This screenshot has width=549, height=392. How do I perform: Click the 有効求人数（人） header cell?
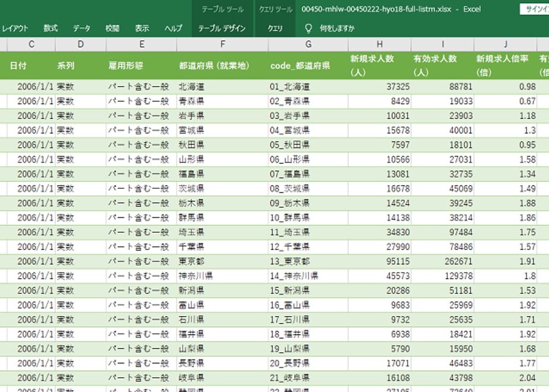pos(443,65)
